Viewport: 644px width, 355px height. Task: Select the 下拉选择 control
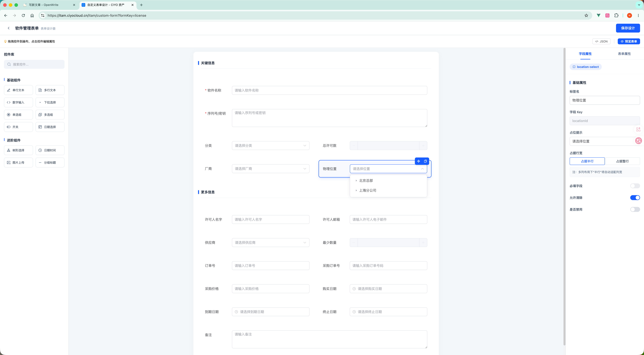pyautogui.click(x=50, y=102)
